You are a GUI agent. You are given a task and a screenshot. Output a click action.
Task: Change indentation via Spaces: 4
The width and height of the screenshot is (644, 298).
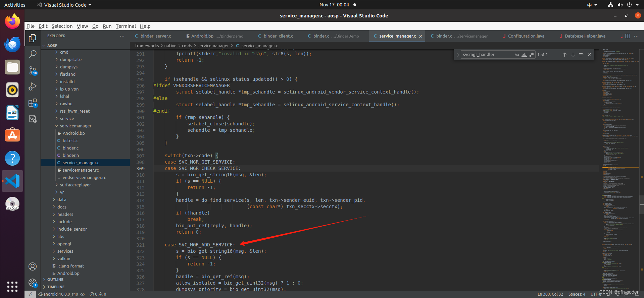577,294
